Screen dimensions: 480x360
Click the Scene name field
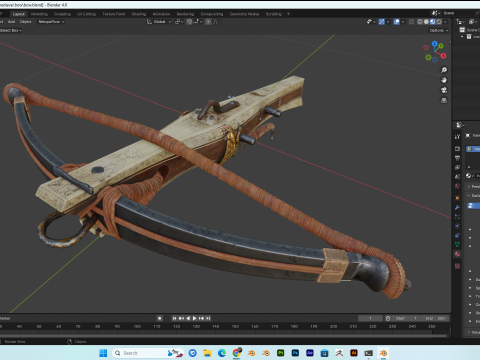(460, 13)
